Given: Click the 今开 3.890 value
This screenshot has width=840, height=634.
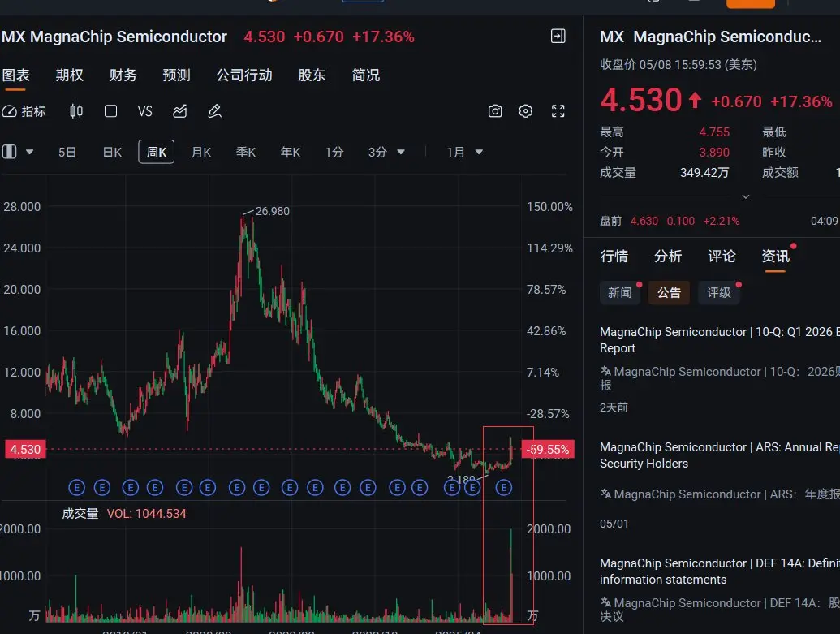Looking at the screenshot, I should tap(714, 152).
